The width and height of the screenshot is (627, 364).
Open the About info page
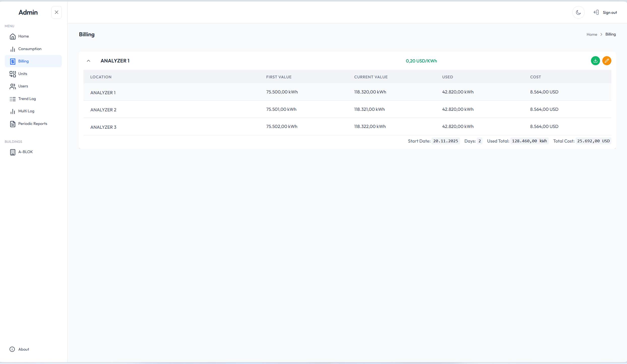[23, 349]
